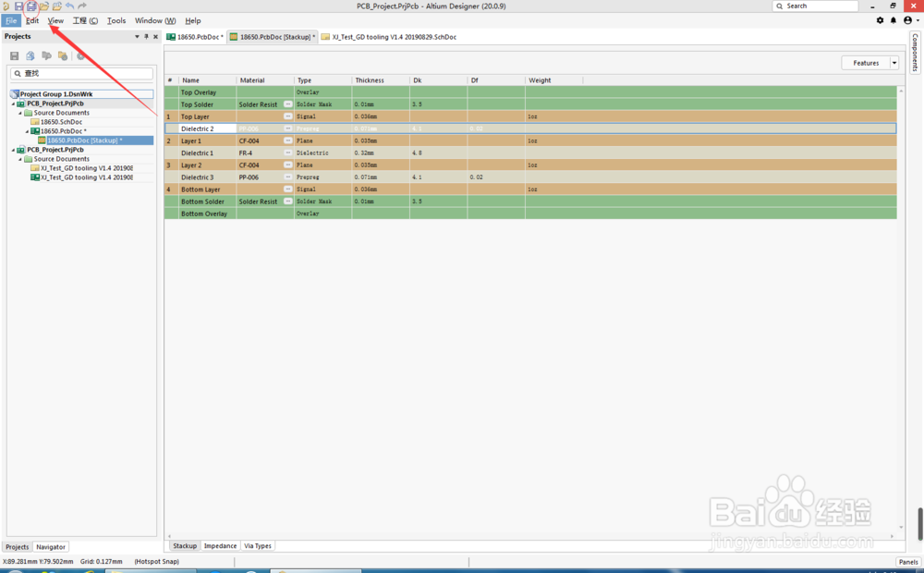Switch to the Navigator panel tab
The height and width of the screenshot is (573, 924).
tap(51, 547)
